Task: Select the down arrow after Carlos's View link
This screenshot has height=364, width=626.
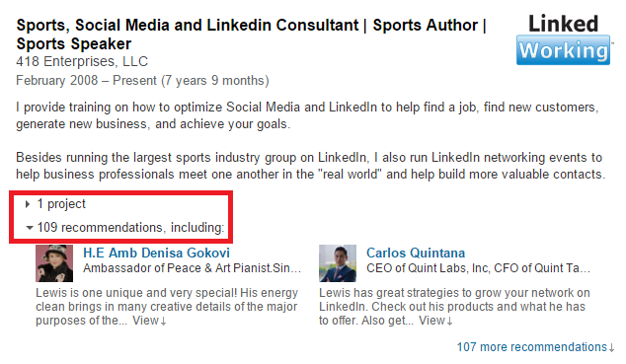Action: pyautogui.click(x=449, y=322)
